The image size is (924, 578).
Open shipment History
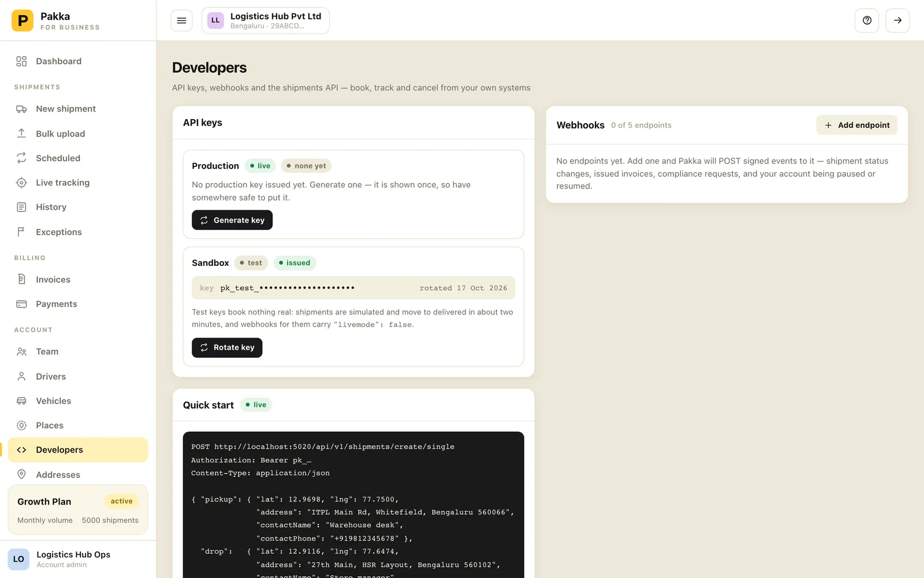click(78, 207)
